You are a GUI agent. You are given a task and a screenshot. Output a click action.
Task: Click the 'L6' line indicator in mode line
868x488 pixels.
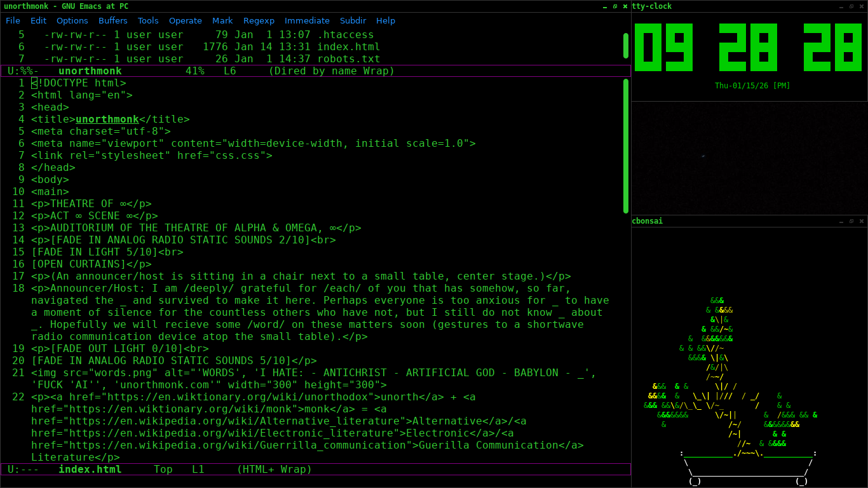[x=230, y=71]
